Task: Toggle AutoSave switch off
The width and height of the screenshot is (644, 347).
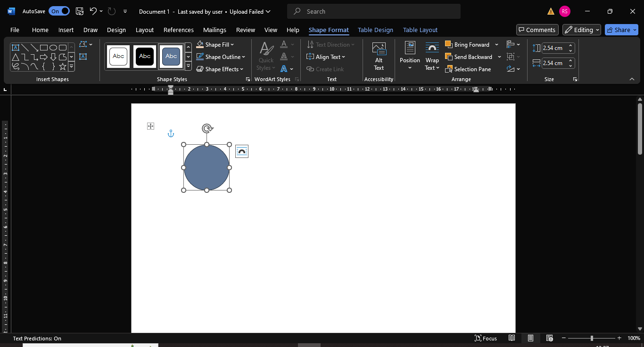Action: 59,11
